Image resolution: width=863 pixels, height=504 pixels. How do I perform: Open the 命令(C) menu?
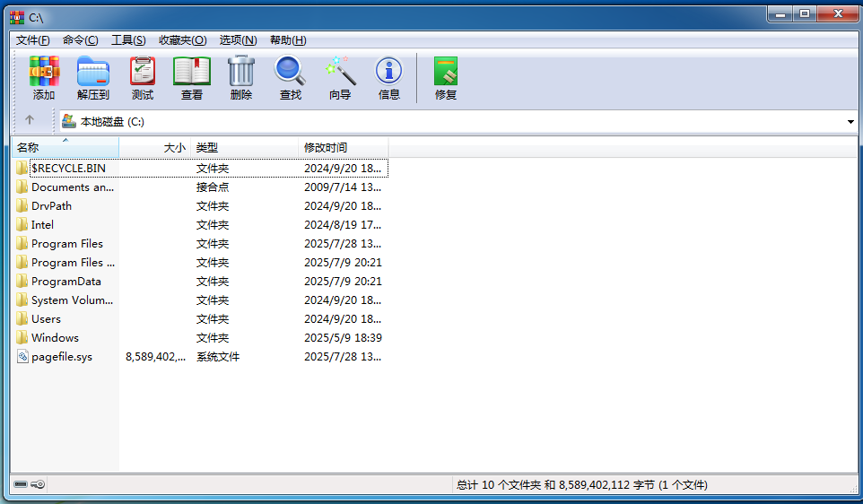81,40
